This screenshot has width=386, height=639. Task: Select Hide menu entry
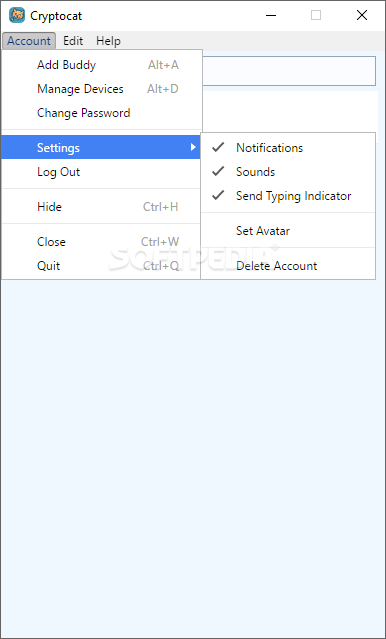[x=101, y=207]
